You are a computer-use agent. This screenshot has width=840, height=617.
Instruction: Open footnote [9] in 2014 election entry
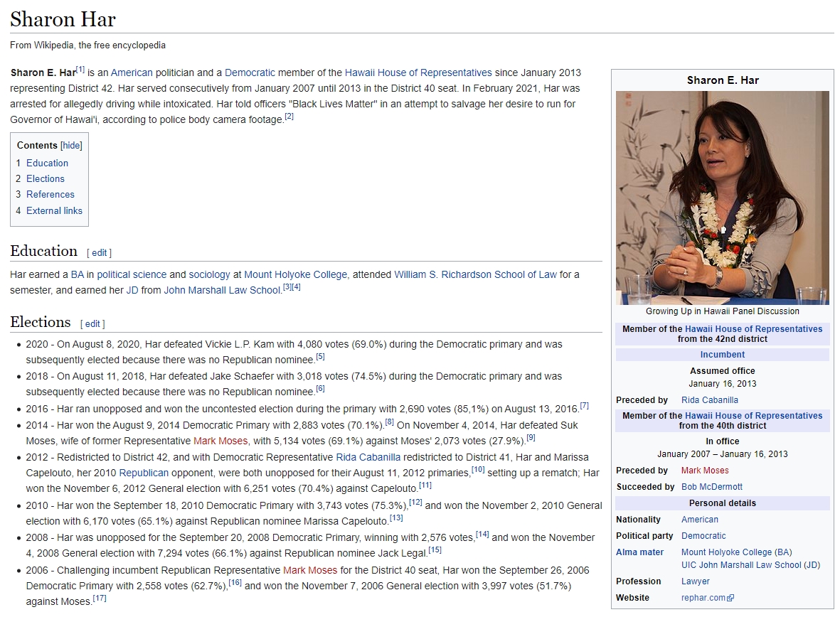[531, 438]
